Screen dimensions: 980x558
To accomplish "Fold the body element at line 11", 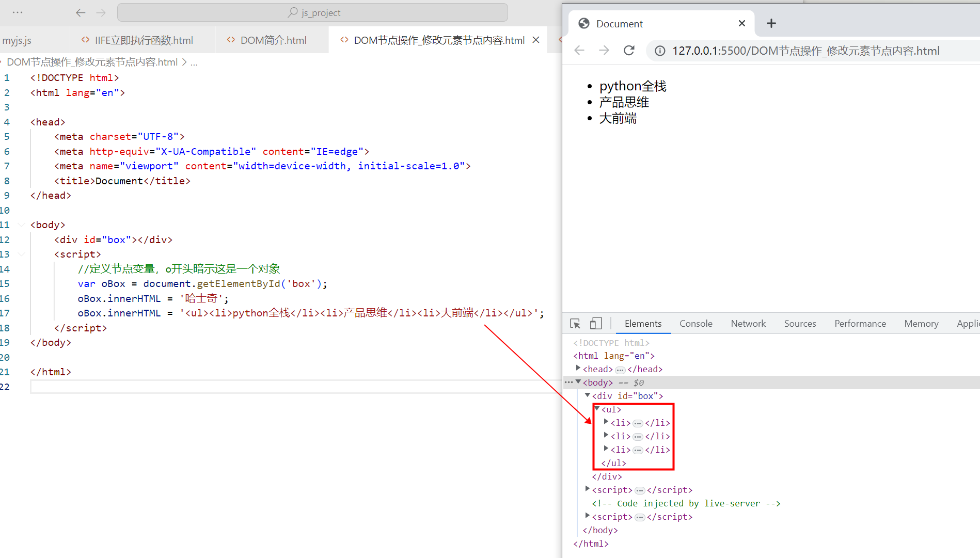I will pyautogui.click(x=21, y=225).
